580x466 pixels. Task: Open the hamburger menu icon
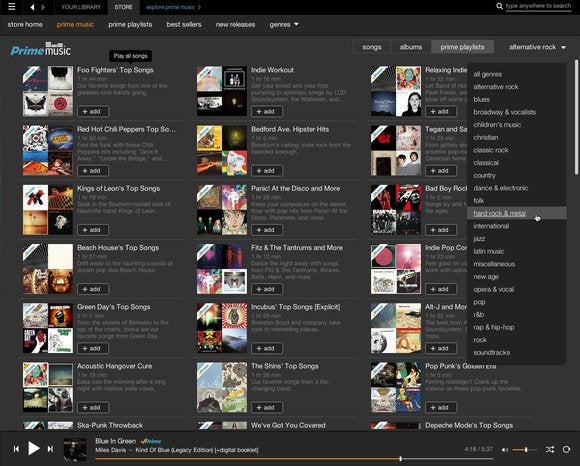[12, 7]
